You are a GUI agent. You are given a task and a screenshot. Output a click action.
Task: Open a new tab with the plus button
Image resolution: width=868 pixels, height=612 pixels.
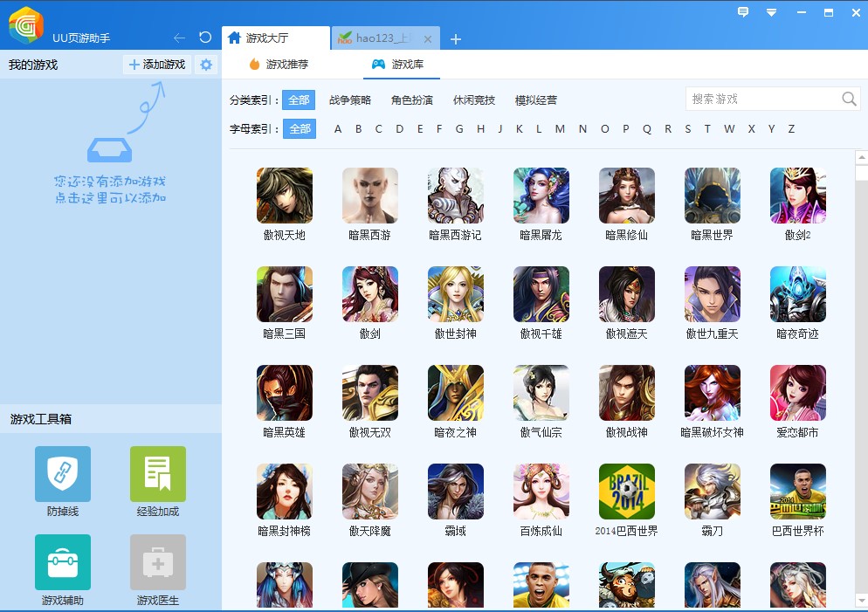pos(455,38)
